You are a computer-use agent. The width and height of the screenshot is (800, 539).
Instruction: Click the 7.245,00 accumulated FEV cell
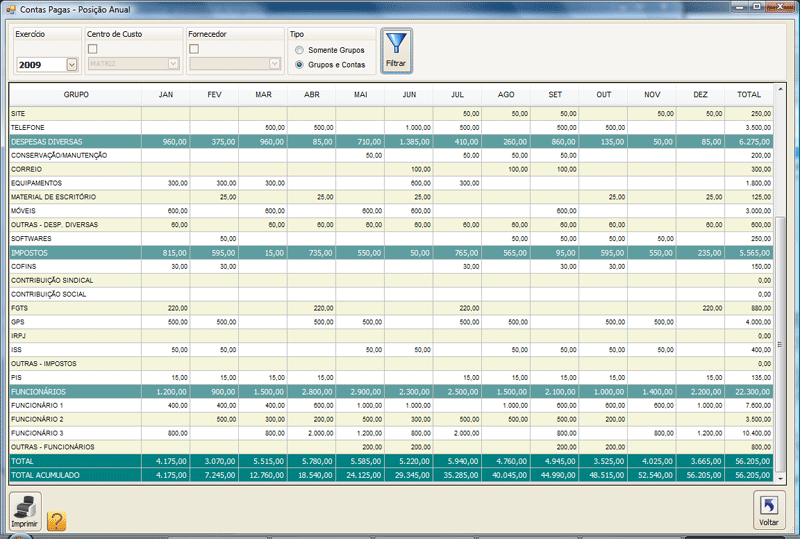[x=214, y=475]
